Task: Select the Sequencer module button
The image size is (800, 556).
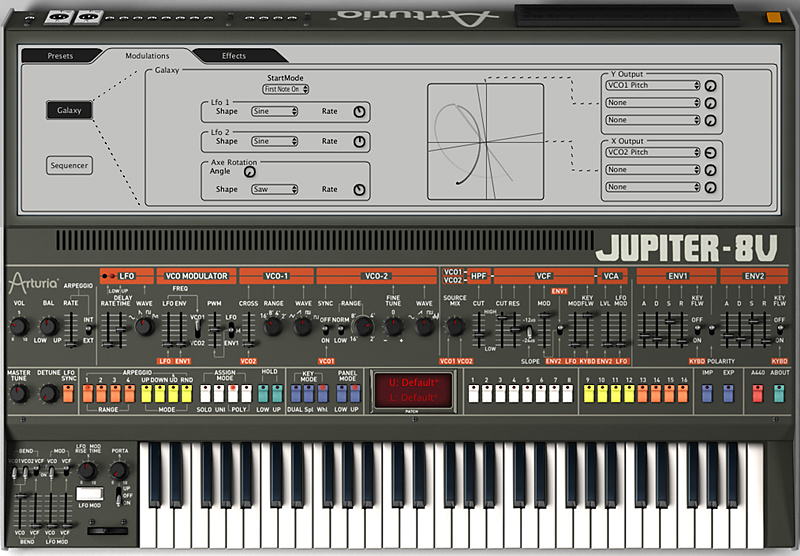Action: (69, 165)
